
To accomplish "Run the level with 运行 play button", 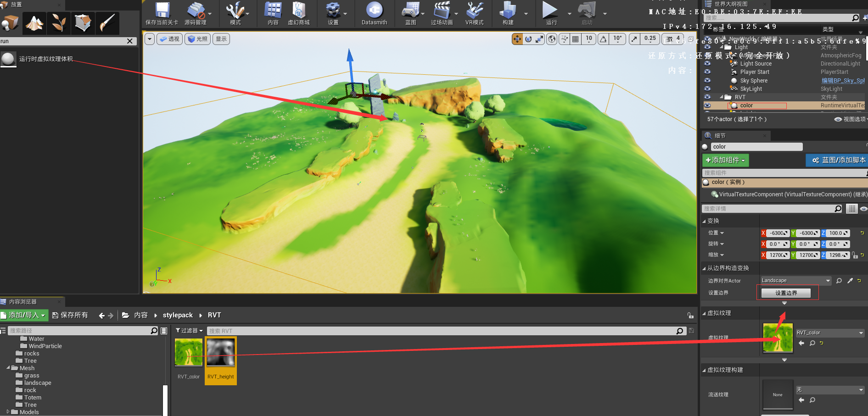I will click(551, 13).
